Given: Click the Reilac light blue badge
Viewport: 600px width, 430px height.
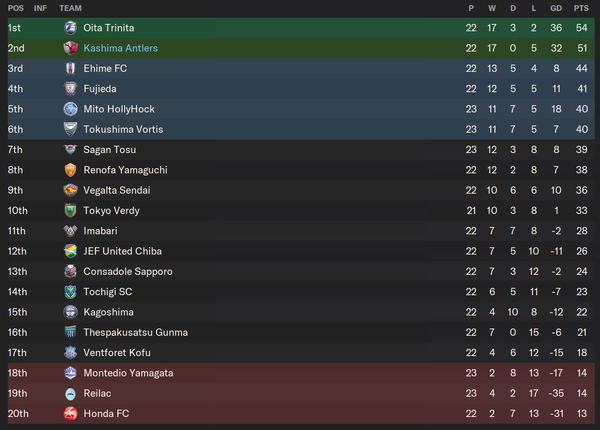Looking at the screenshot, I should click(x=70, y=393).
